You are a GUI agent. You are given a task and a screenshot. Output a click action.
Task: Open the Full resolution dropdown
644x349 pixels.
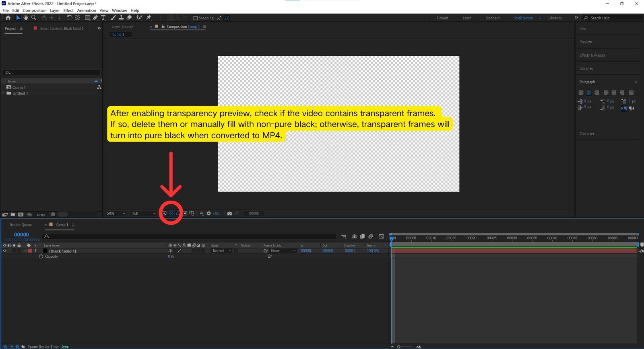[x=144, y=214]
